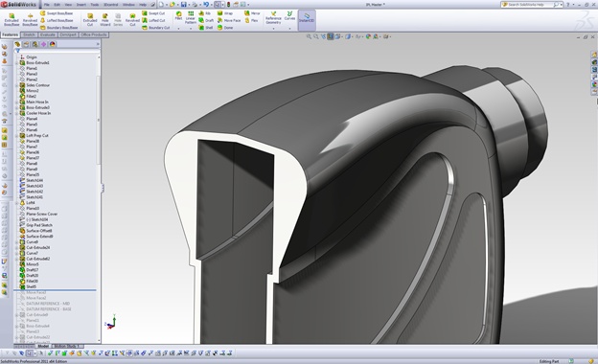Screen dimensions: 598x364
Task: Open the DisplayManager tab in panel
Action: (53, 44)
